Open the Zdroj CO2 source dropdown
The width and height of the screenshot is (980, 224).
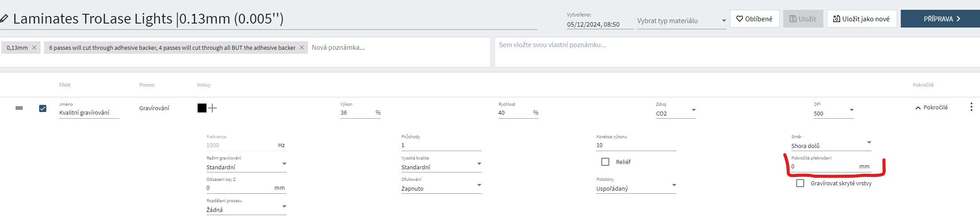coord(676,113)
